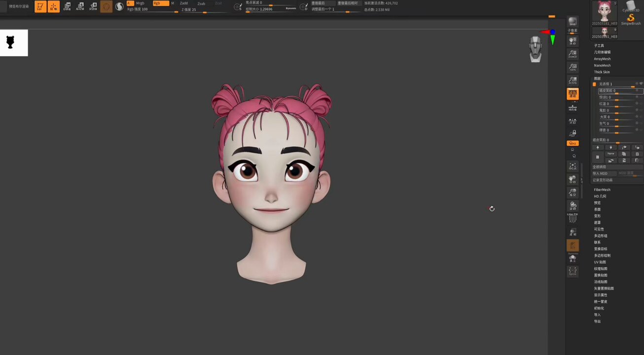Open the 纹理贴图 palette item
This screenshot has width=644, height=355.
tap(601, 269)
